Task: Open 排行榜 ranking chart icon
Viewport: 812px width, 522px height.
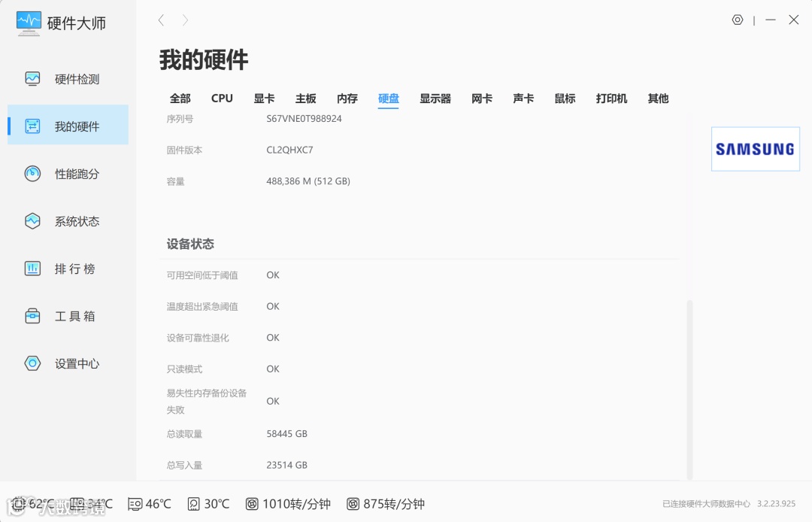Action: pyautogui.click(x=32, y=269)
